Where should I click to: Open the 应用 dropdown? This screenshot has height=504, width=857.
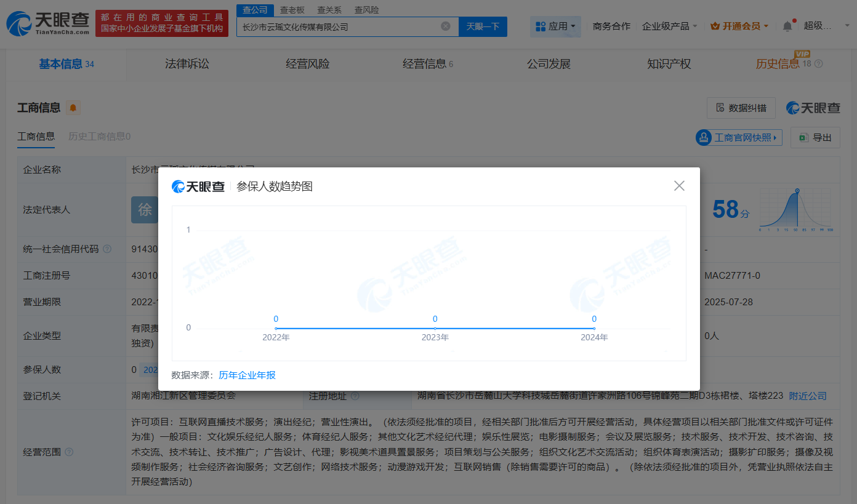tap(555, 26)
